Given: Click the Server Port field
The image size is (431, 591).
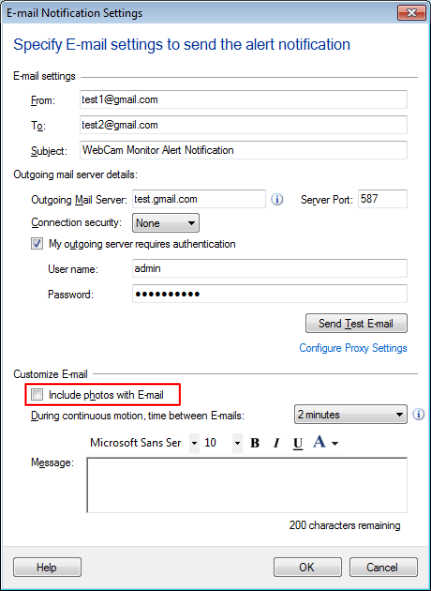Looking at the screenshot, I should tap(382, 199).
